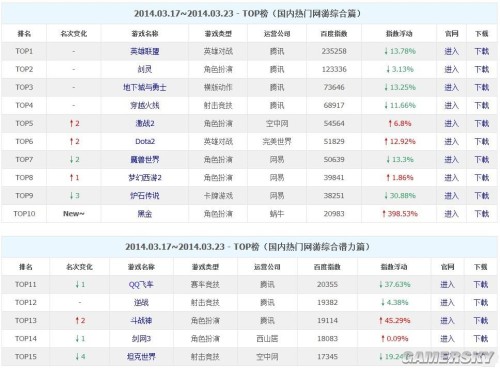Image resolution: width=500 pixels, height=369 pixels.
Task: Open the 炉石传说 game link
Action: point(145,196)
